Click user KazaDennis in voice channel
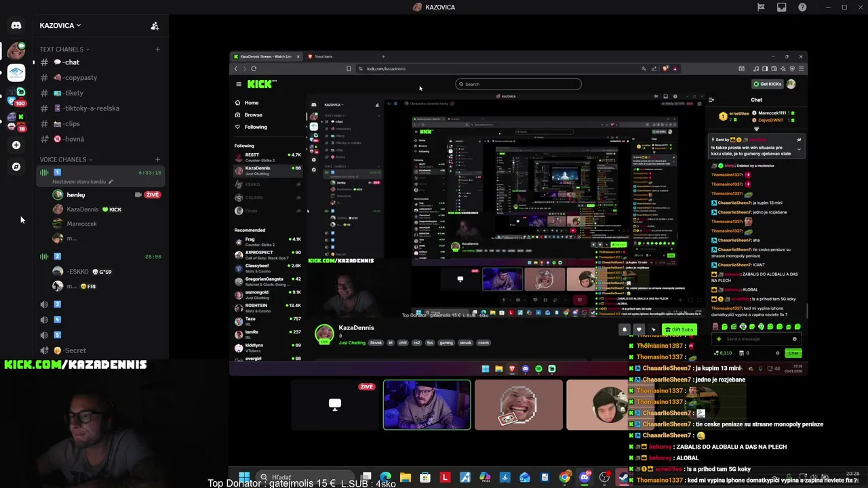This screenshot has width=868, height=488. pos(82,209)
